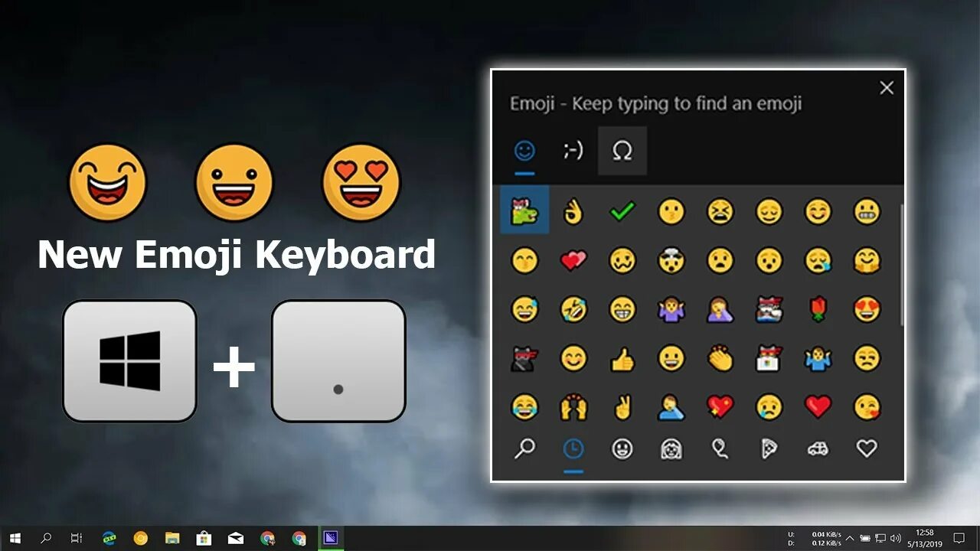Pick the grimacing face emoji
This screenshot has height=551, width=980.
[x=867, y=211]
